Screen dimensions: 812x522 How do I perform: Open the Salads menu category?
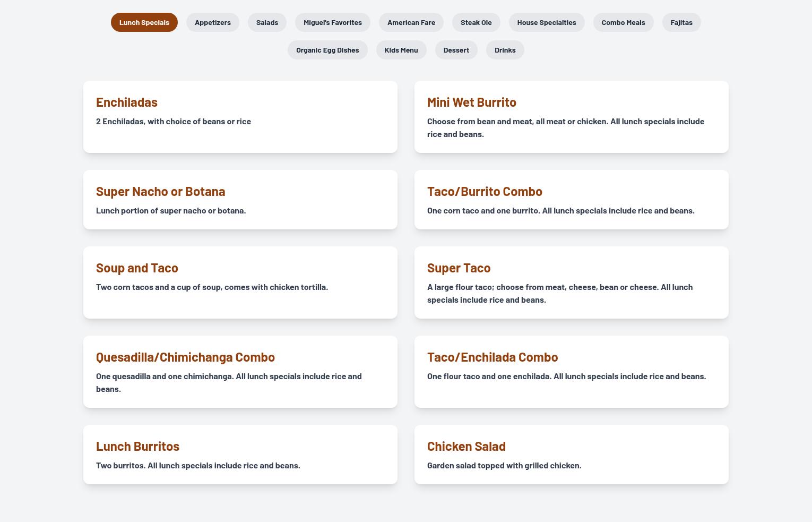pyautogui.click(x=267, y=22)
